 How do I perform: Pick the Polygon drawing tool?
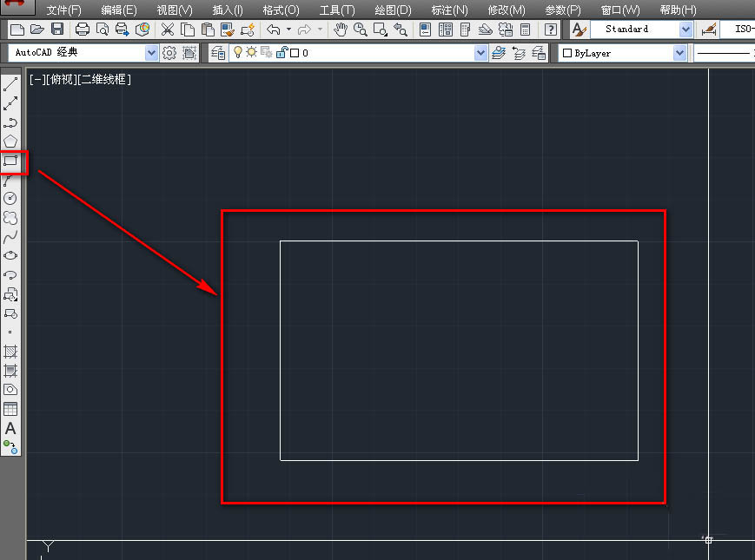(x=10, y=142)
